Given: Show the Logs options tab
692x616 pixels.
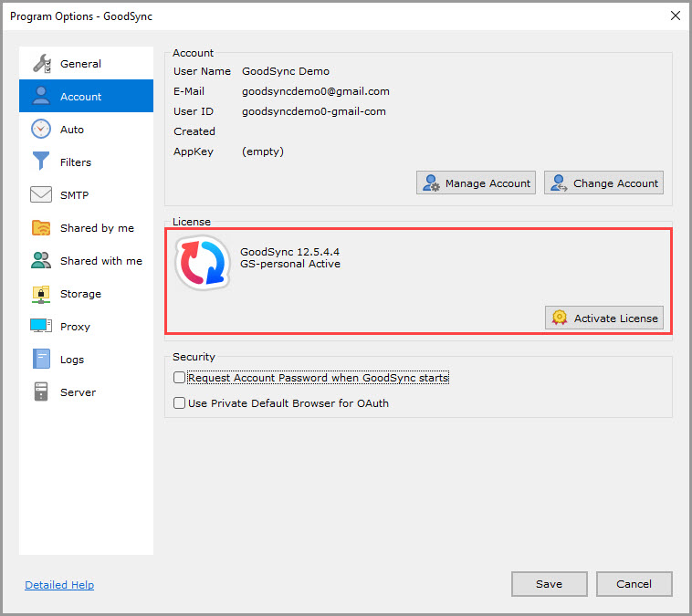Looking at the screenshot, I should (86, 359).
